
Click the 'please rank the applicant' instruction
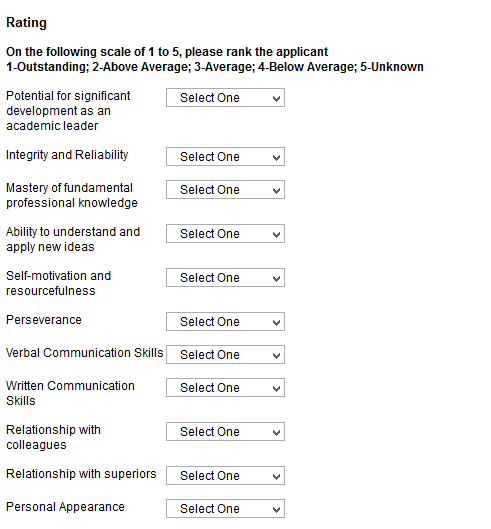click(x=167, y=52)
